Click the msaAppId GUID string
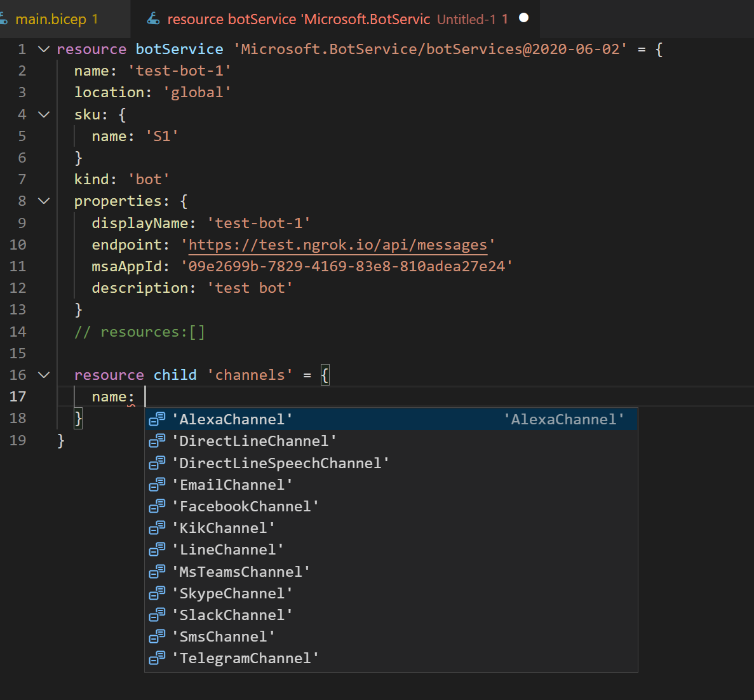Viewport: 754px width, 700px height. click(x=347, y=266)
